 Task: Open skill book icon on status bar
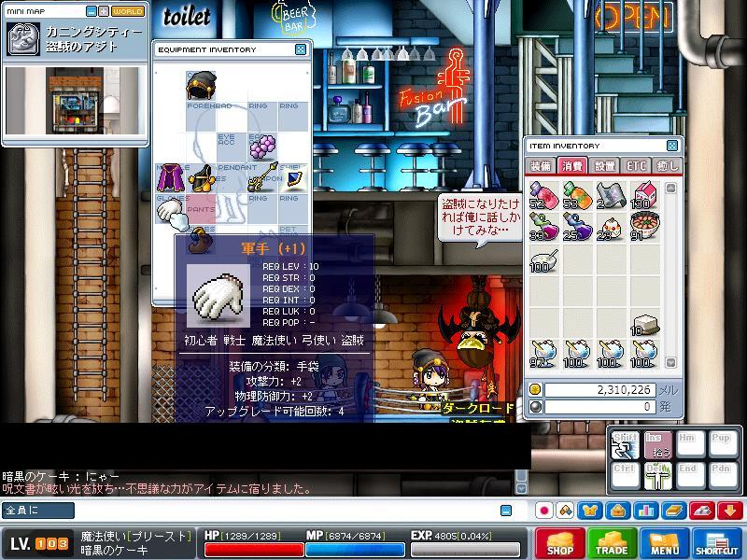pyautogui.click(x=673, y=511)
